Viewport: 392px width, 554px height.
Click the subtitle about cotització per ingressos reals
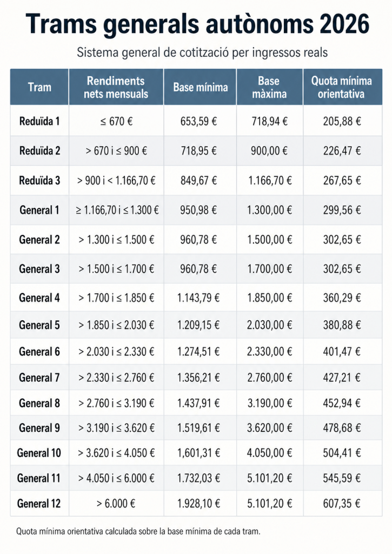pyautogui.click(x=196, y=54)
